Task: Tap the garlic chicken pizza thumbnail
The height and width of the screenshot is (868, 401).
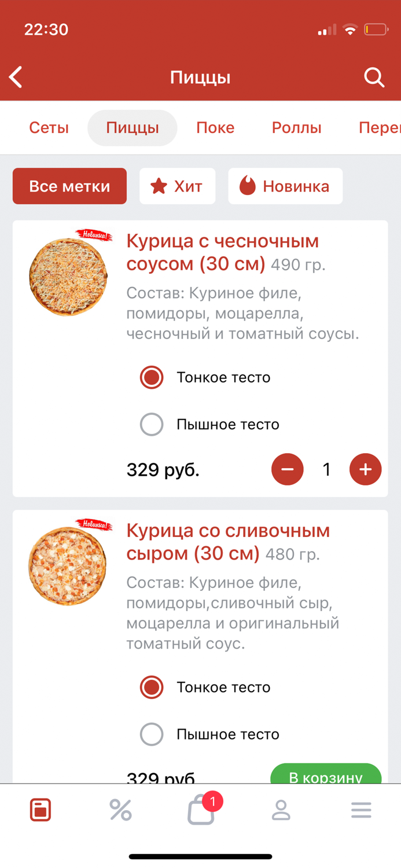Action: coord(68,276)
